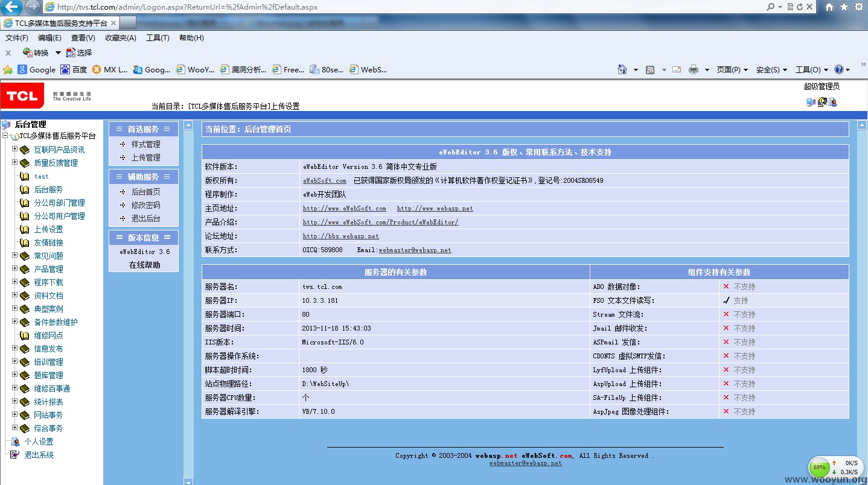This screenshot has height=485, width=868.
Task: Open the http://bbs.webasp.net forum link
Action: pos(341,236)
